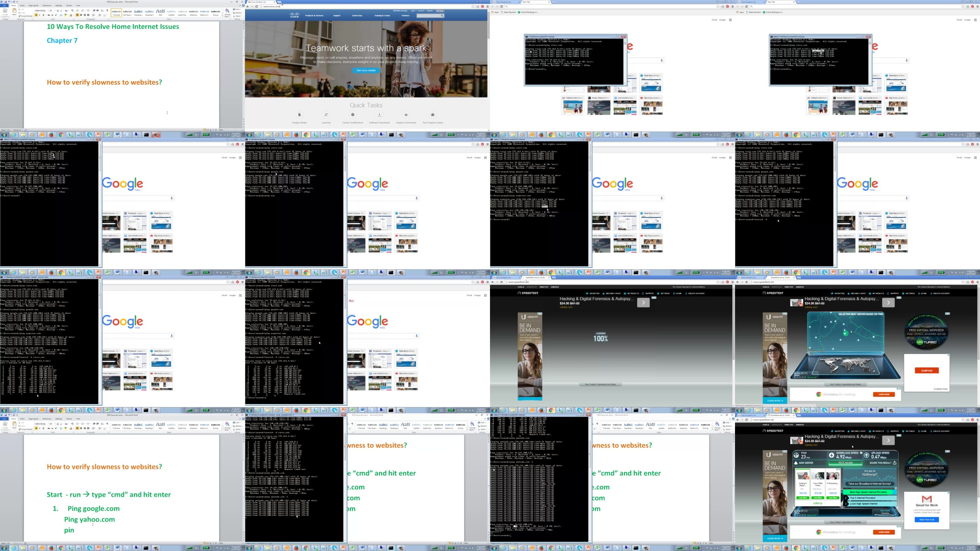Click the TEST AGAIN button on the speedtest results
The height and width of the screenshot is (551, 980).
point(846,463)
